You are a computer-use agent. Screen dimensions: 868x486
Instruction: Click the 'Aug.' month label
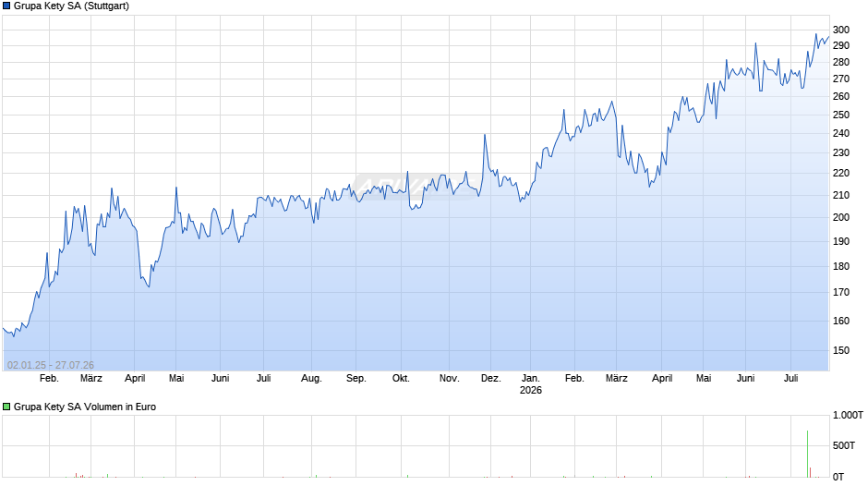pos(311,379)
